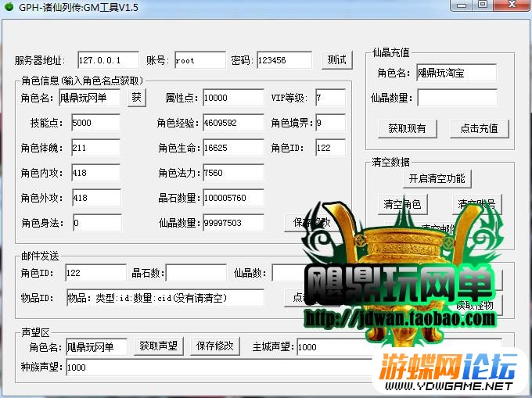Minimize the GM tool window
The image size is (532, 398).
coord(462,5)
